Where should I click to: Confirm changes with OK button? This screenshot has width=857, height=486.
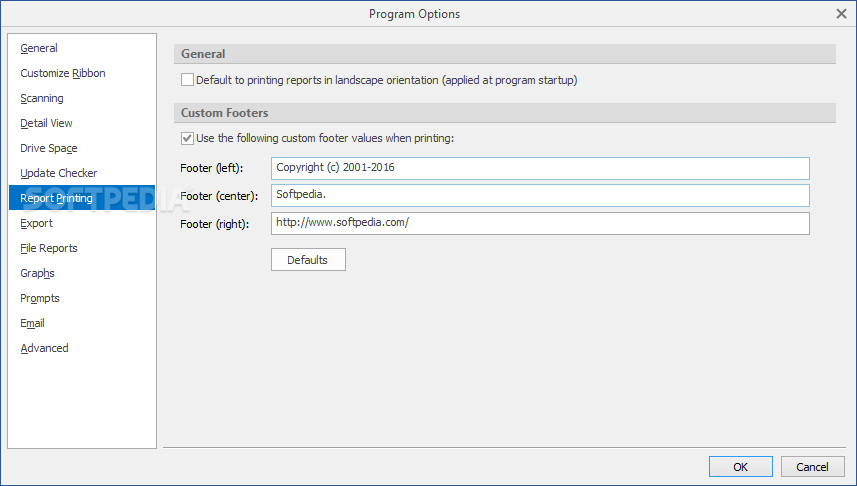tap(741, 467)
